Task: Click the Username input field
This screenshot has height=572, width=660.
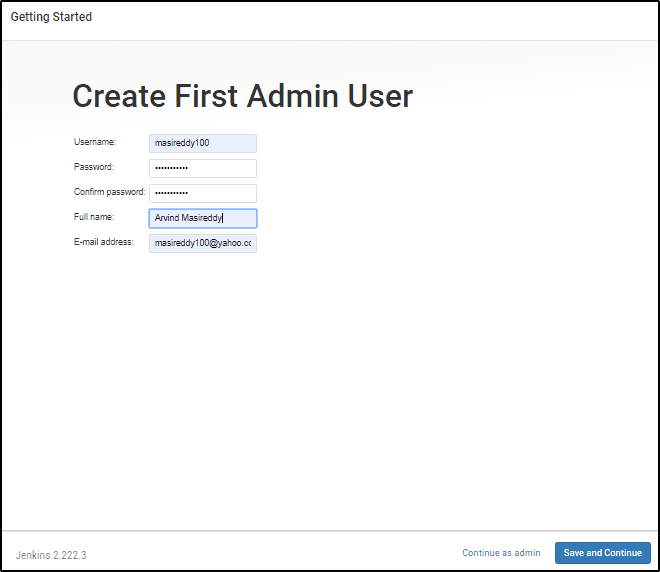Action: point(203,143)
